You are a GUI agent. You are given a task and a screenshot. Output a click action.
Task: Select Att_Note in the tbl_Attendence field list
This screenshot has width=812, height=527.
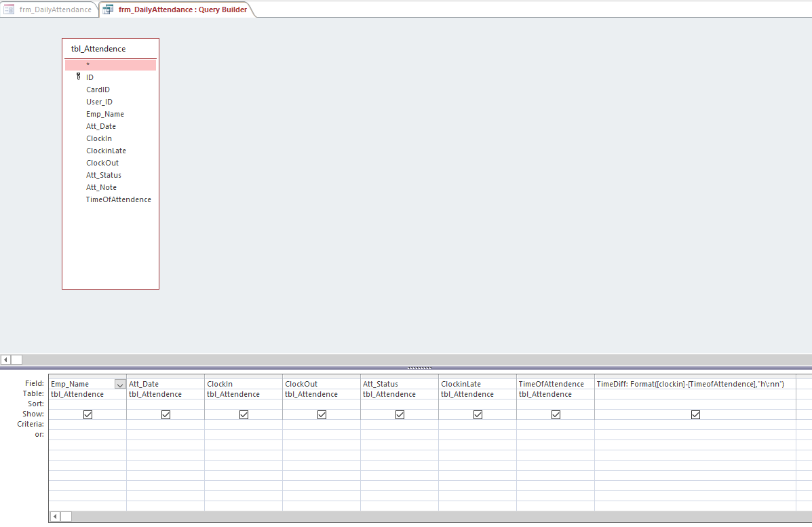101,187
